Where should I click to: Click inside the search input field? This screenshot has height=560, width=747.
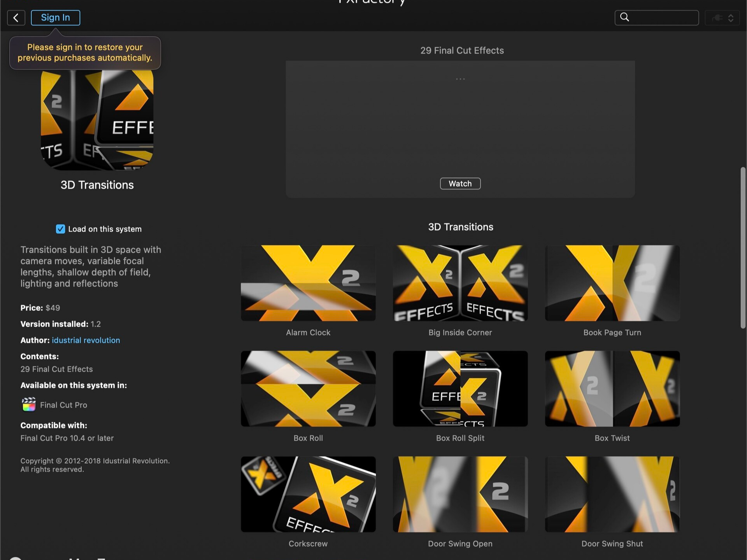pos(661,17)
